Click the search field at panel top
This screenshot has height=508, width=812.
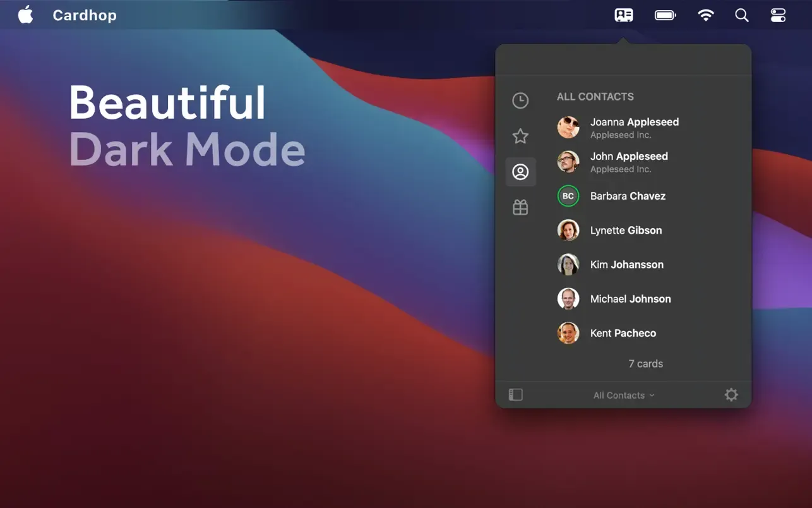pyautogui.click(x=623, y=60)
